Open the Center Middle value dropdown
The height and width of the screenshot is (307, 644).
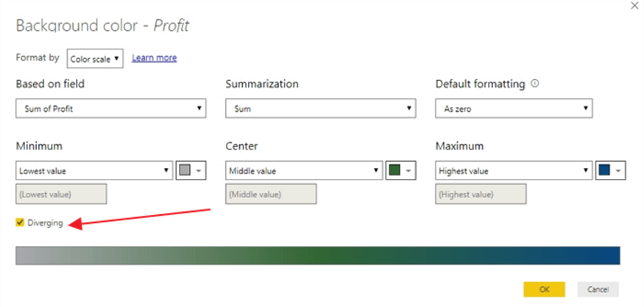tap(304, 171)
